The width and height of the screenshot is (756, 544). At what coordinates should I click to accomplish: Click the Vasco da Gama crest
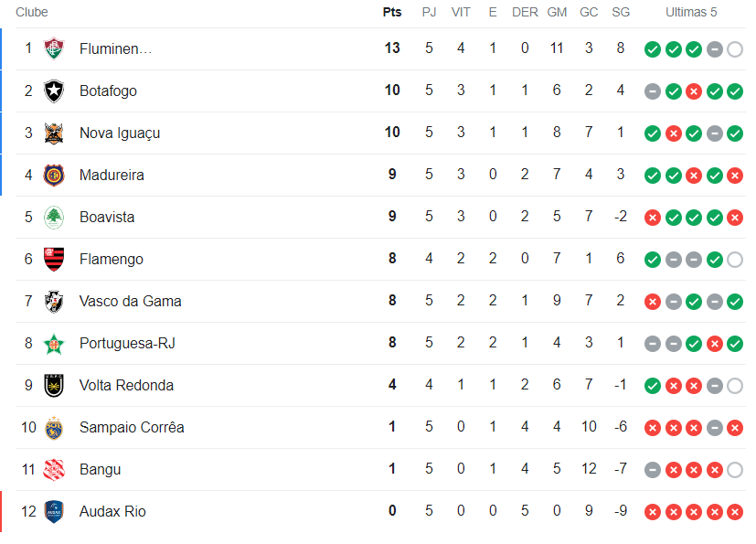[54, 301]
